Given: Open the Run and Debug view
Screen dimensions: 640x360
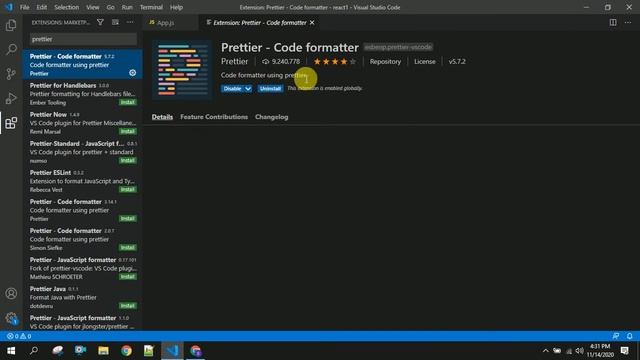Looking at the screenshot, I should click(x=11, y=98).
